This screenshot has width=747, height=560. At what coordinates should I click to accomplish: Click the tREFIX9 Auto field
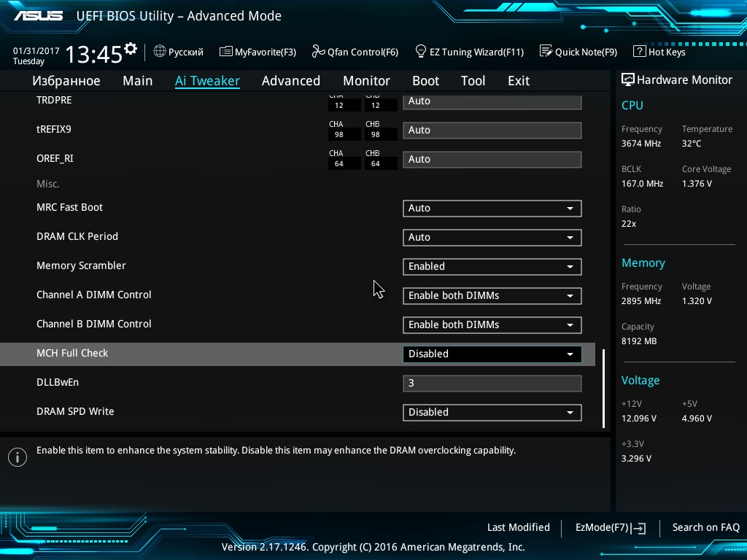pyautogui.click(x=492, y=131)
